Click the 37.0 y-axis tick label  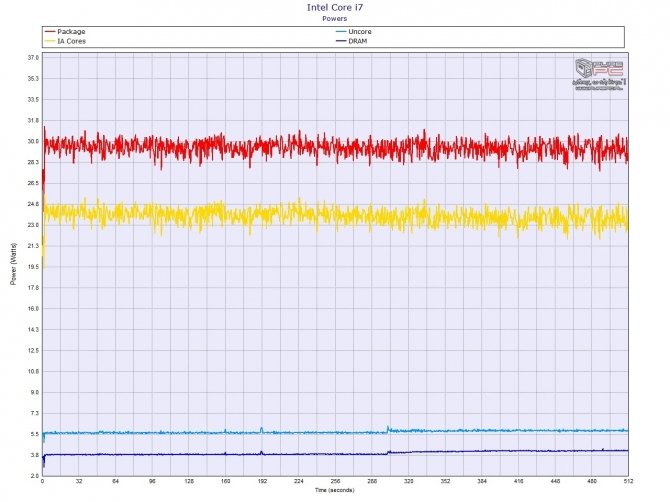pyautogui.click(x=33, y=58)
